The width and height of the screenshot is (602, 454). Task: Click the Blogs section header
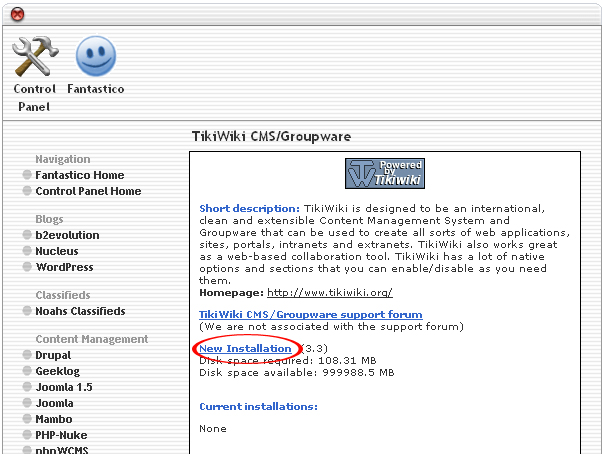[x=49, y=219]
